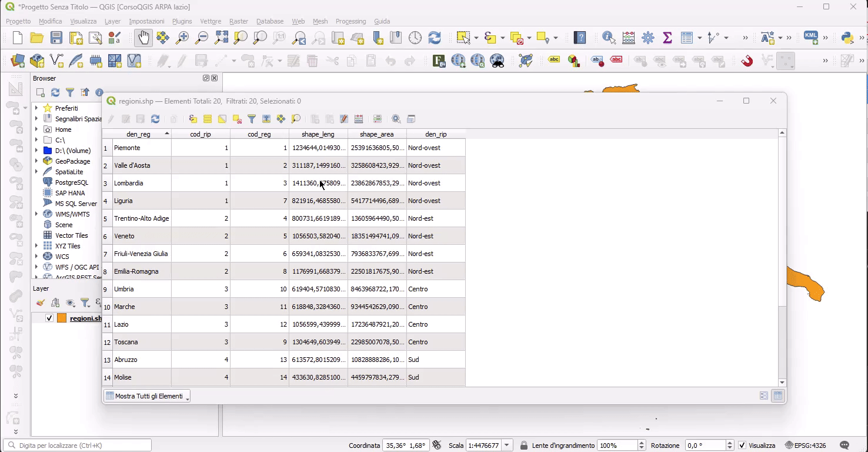Click the regioni.shp orange layer symbol swatch
The height and width of the screenshot is (452, 868).
pyautogui.click(x=62, y=318)
